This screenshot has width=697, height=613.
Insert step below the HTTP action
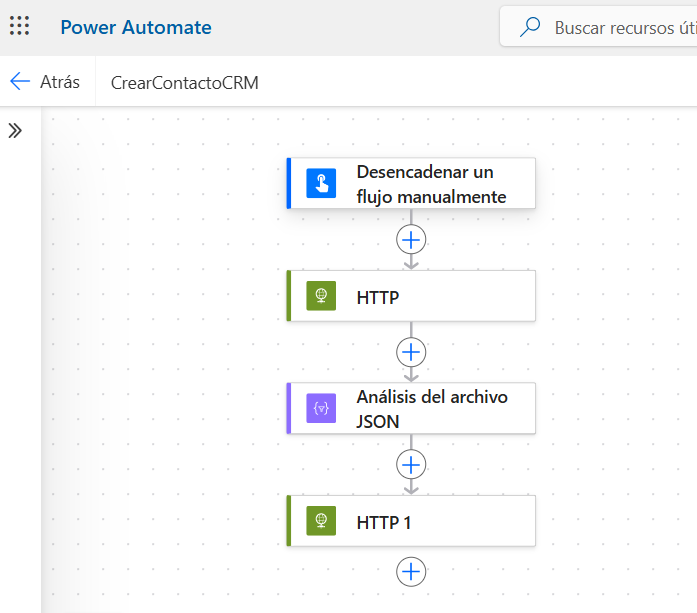[x=411, y=352]
